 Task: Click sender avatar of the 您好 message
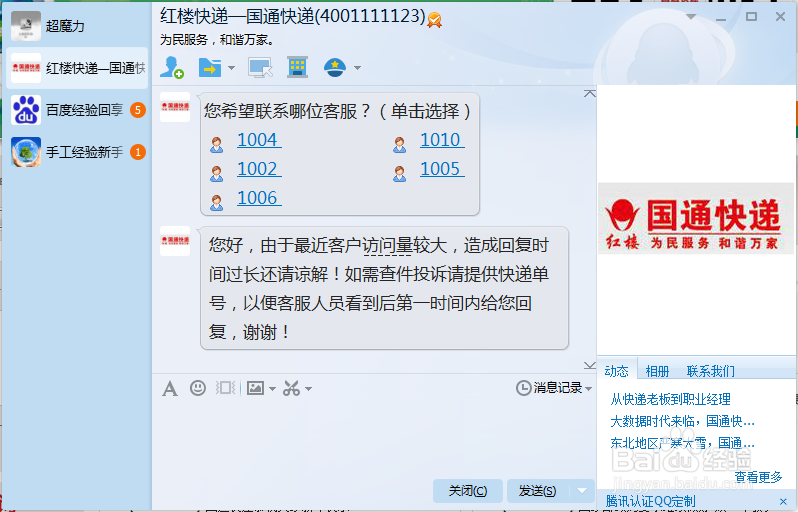click(175, 240)
